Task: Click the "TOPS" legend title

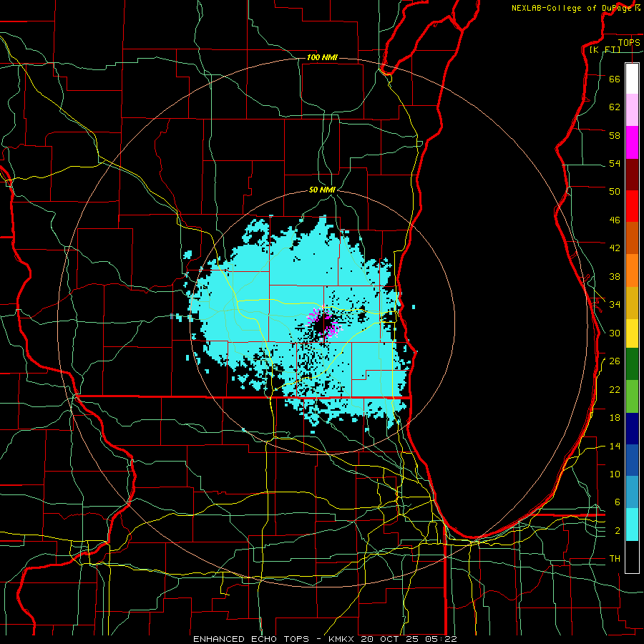Action: pos(629,42)
